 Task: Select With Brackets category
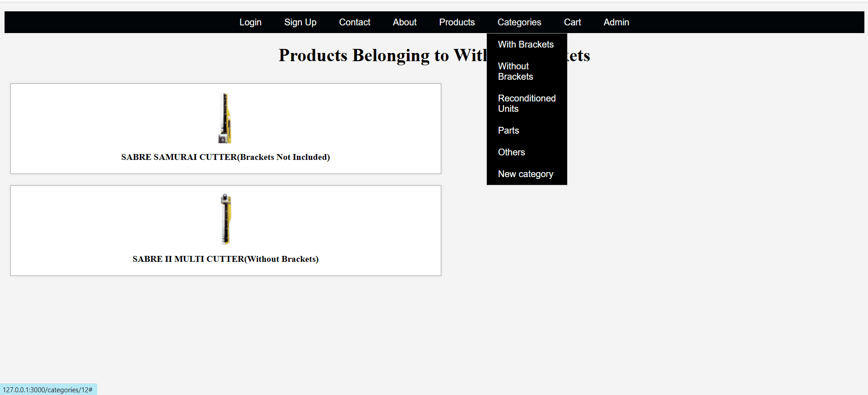pos(527,44)
